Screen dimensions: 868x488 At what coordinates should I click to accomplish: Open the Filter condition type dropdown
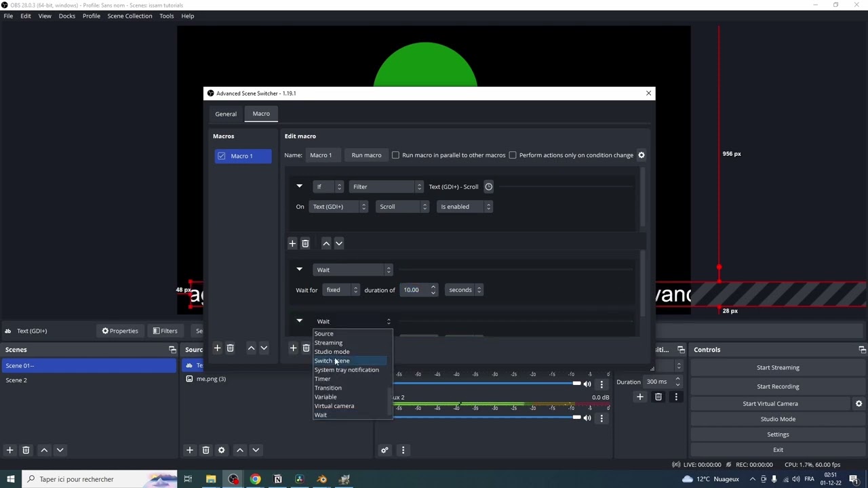coord(387,187)
